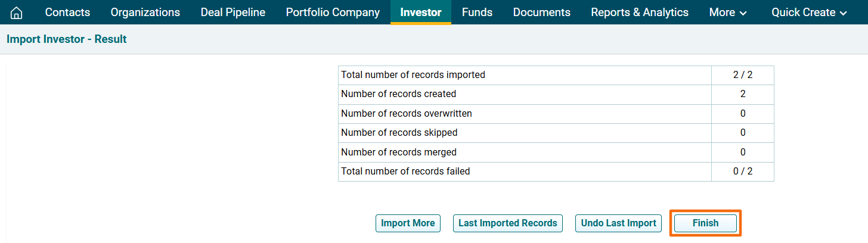Open the Reports & Analytics tab
The image size is (868, 243).
pos(640,13)
